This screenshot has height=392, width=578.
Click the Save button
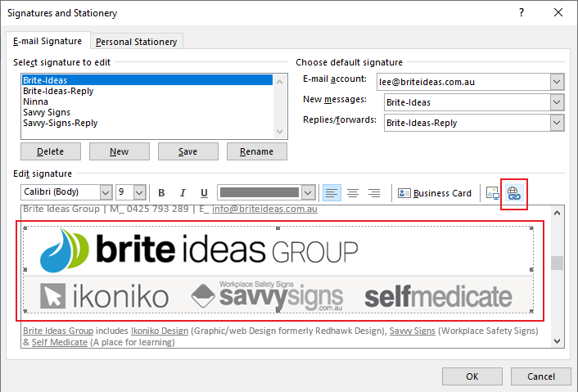pos(188,151)
